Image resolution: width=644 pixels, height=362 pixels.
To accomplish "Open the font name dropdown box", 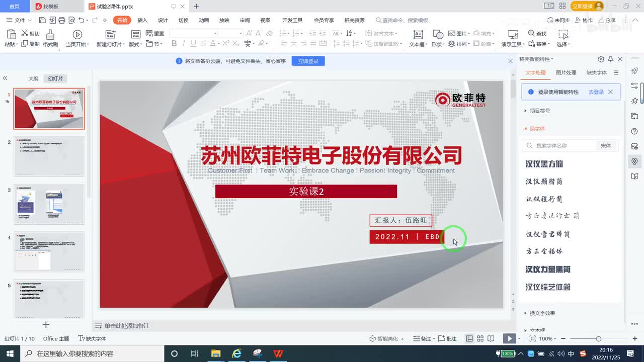I will tap(194, 33).
